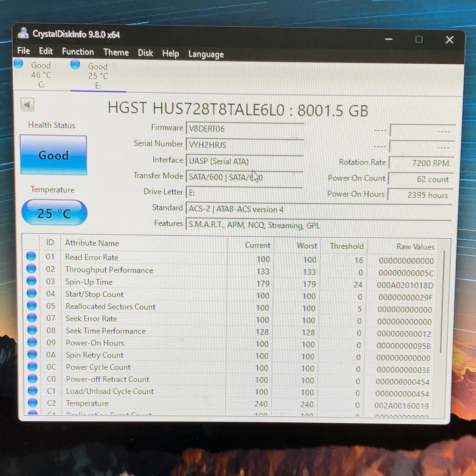The image size is (476, 476).
Task: Open the Help menu
Action: pos(170,54)
